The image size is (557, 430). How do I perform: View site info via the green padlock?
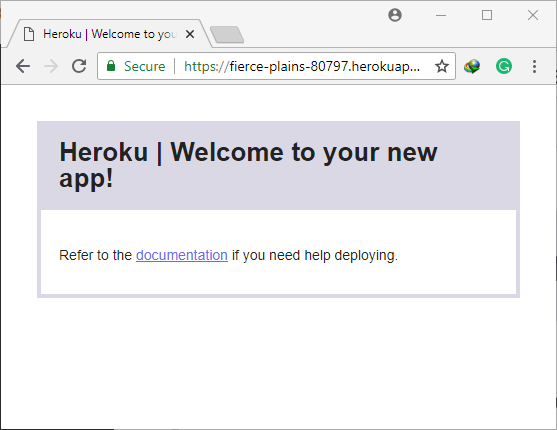click(x=111, y=66)
